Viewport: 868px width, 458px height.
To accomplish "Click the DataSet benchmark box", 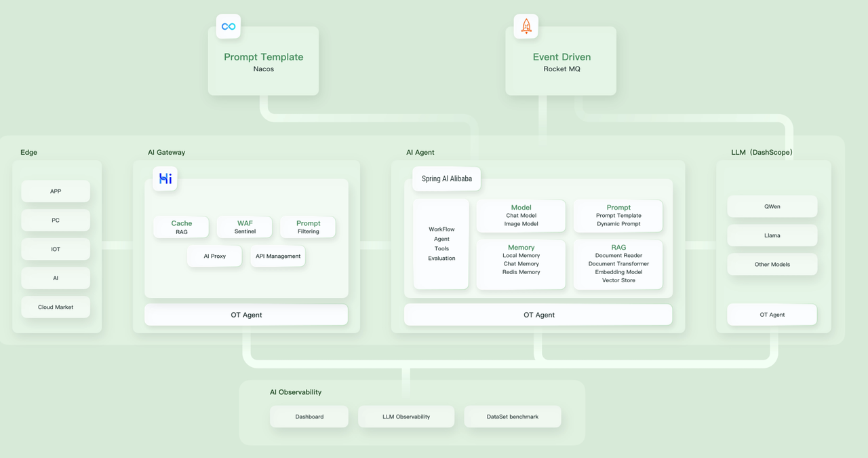I will [513, 417].
